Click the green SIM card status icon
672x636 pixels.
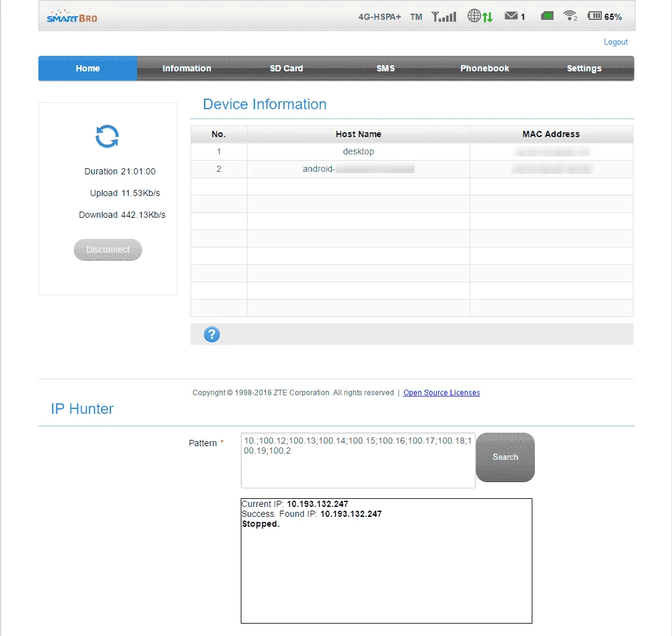(547, 16)
